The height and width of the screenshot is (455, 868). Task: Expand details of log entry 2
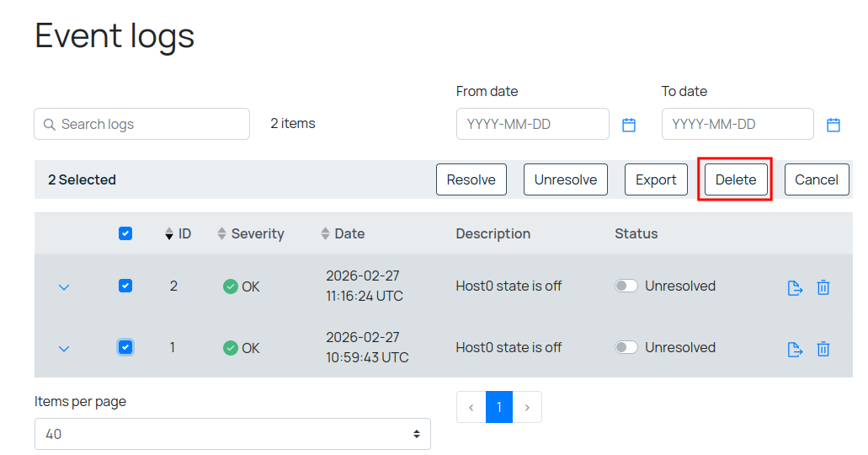(x=64, y=287)
